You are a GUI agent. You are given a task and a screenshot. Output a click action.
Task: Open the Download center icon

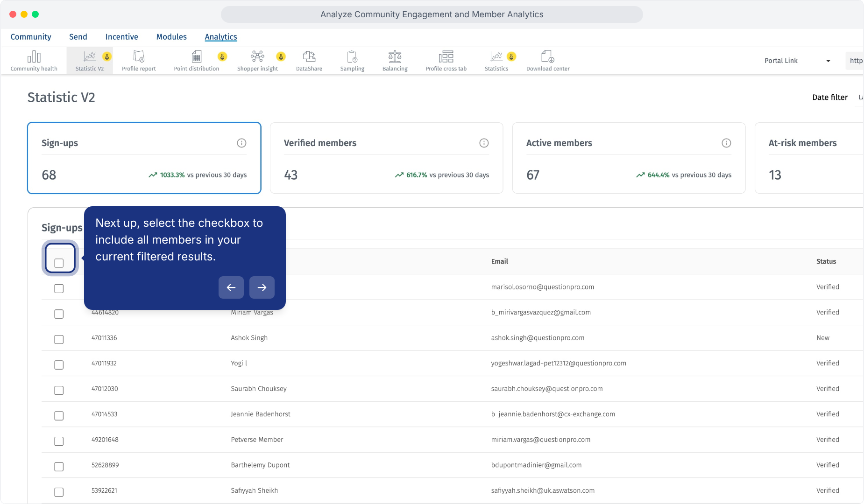(548, 56)
